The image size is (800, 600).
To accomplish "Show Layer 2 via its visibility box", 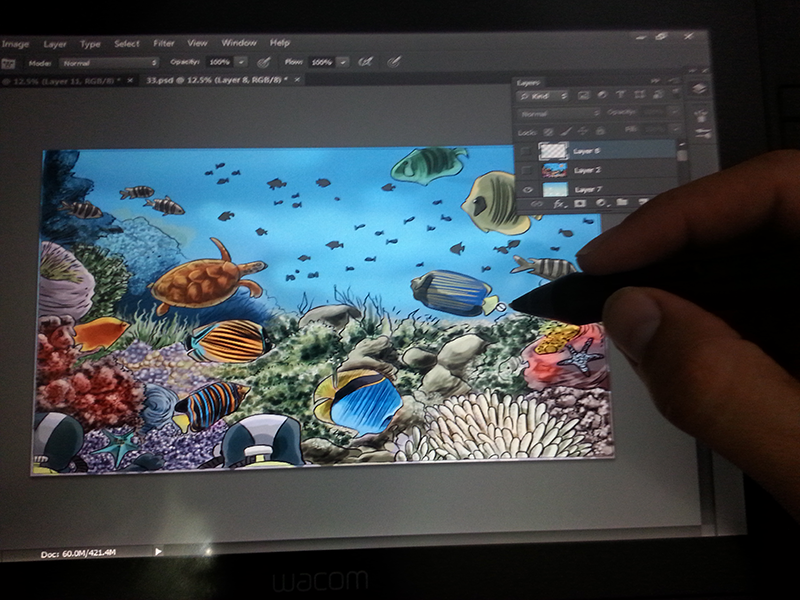I will coord(528,171).
